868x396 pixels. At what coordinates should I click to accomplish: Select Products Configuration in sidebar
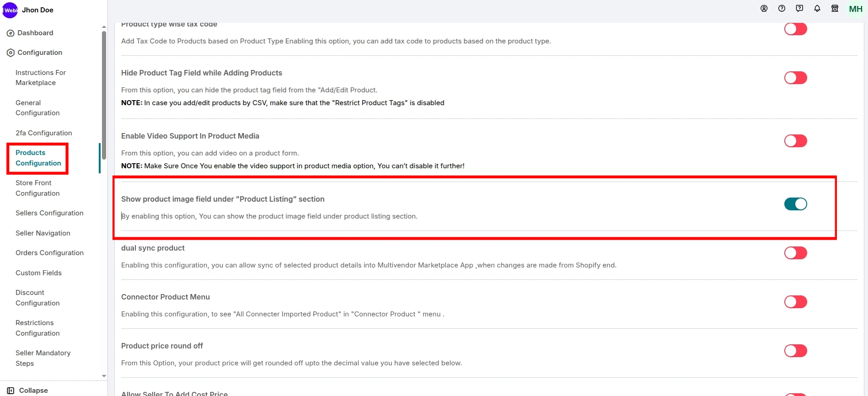(x=38, y=158)
